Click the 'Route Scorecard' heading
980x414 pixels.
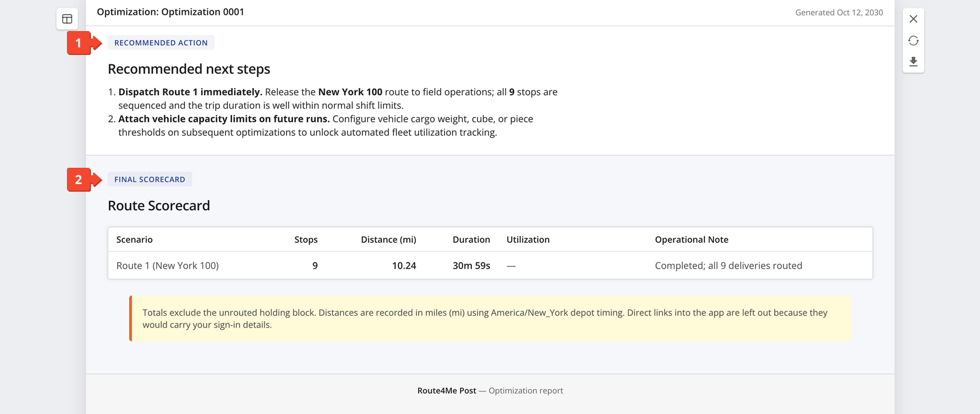[158, 206]
